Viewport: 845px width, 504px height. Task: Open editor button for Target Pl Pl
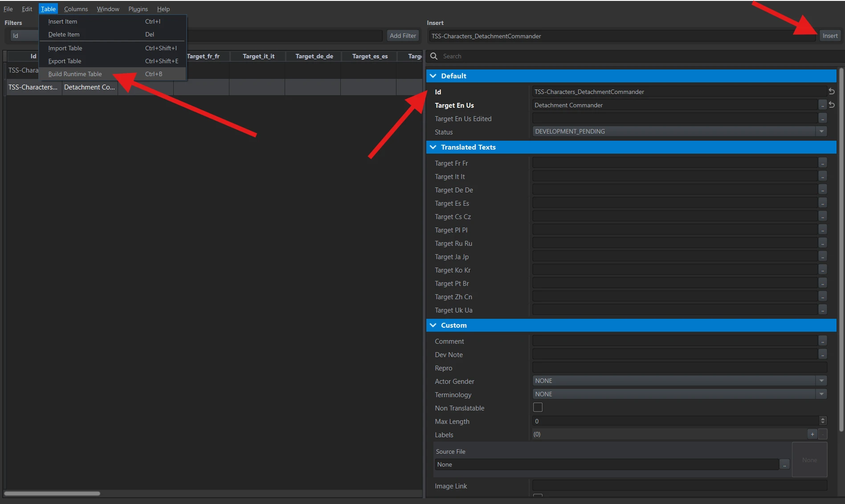[x=823, y=230]
